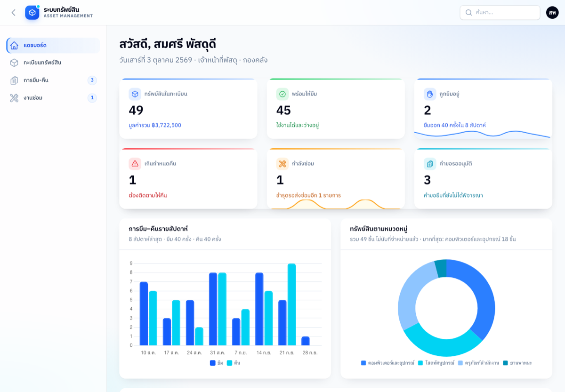Open the ถูกยืมอยู่ card showing 2

(483, 109)
